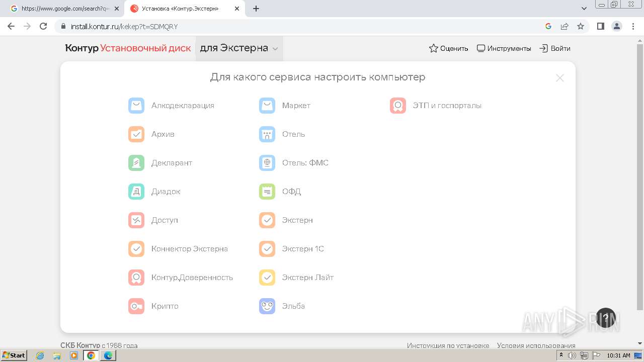Close the Google search tab
The image size is (644, 362).
click(x=117, y=9)
